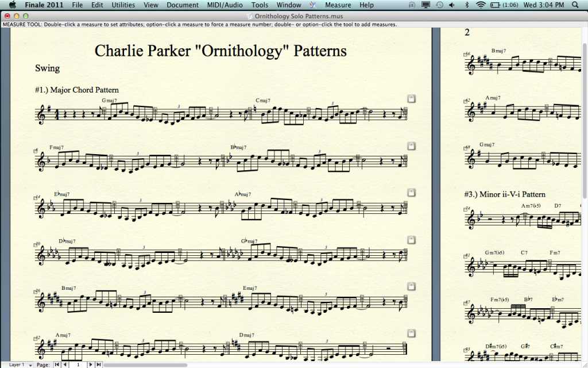Open Spotlight search magnifier
The height and width of the screenshot is (368, 588).
point(575,5)
